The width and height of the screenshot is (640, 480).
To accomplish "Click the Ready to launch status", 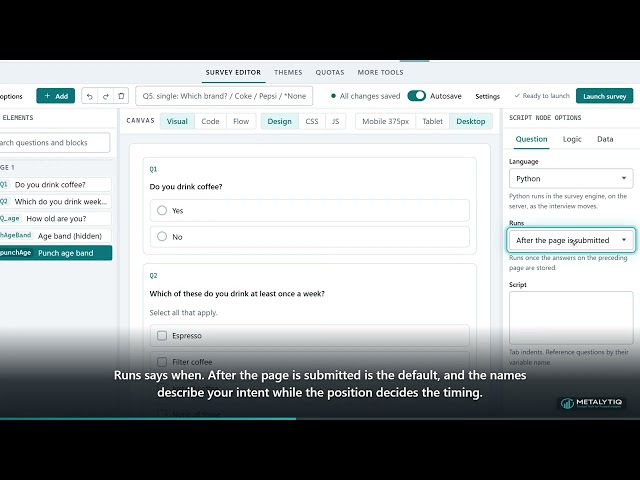I will (542, 96).
